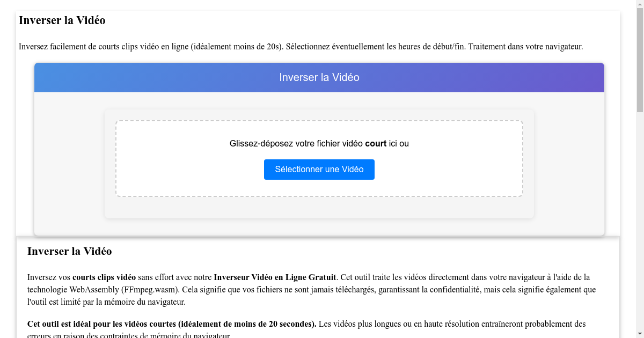Screen dimensions: 644x338
Task: Click the blue-purple gradient banner header
Action: point(319,77)
